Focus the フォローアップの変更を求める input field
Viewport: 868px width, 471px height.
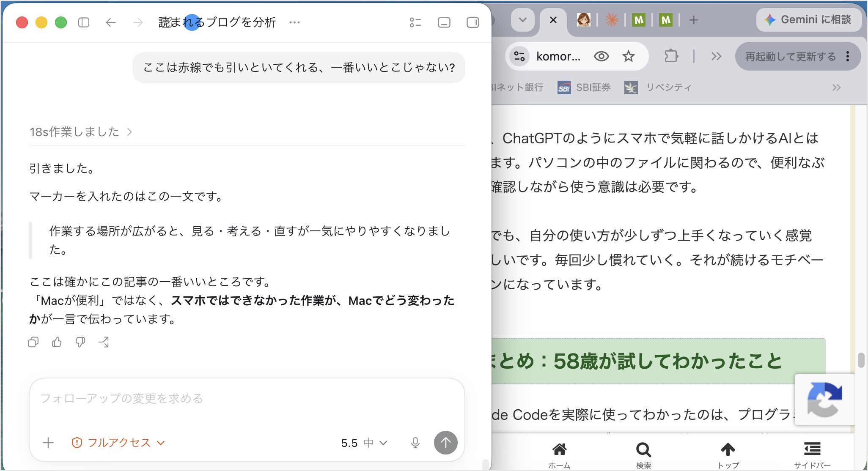pos(247,399)
